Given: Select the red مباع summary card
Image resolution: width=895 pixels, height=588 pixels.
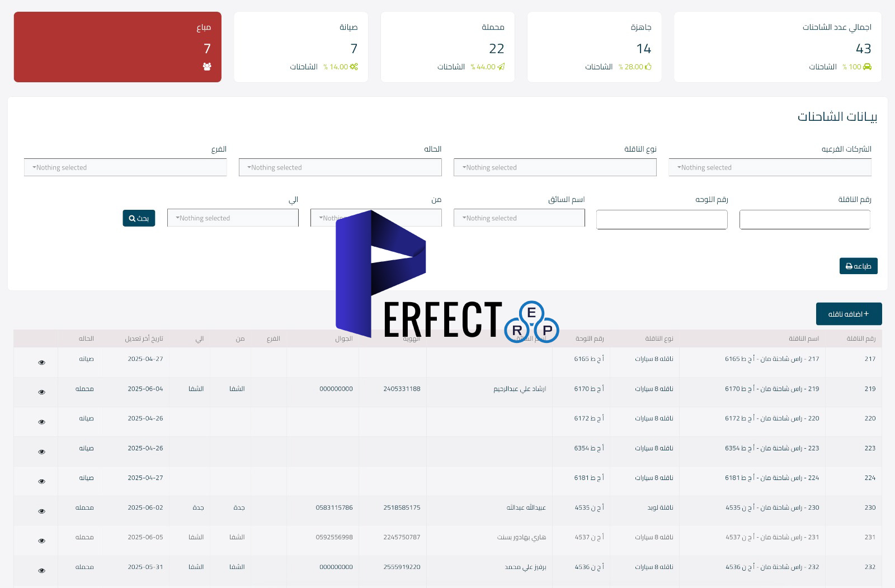Looking at the screenshot, I should click(x=117, y=47).
